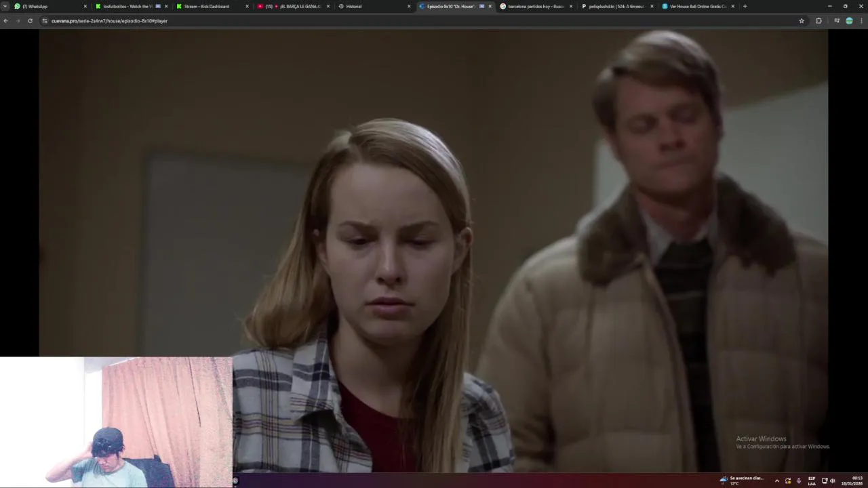868x488 pixels.
Task: Reload the cuevana.pro page
Action: click(30, 21)
